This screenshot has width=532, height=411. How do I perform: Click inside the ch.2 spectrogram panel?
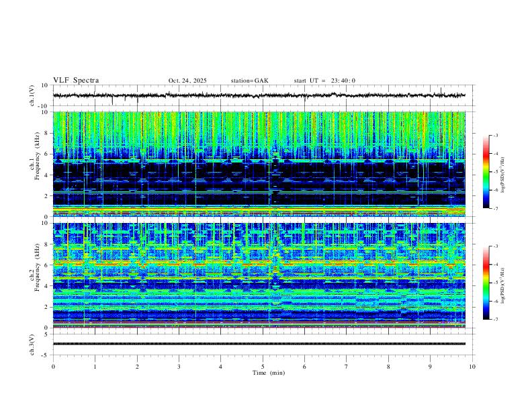pos(259,275)
